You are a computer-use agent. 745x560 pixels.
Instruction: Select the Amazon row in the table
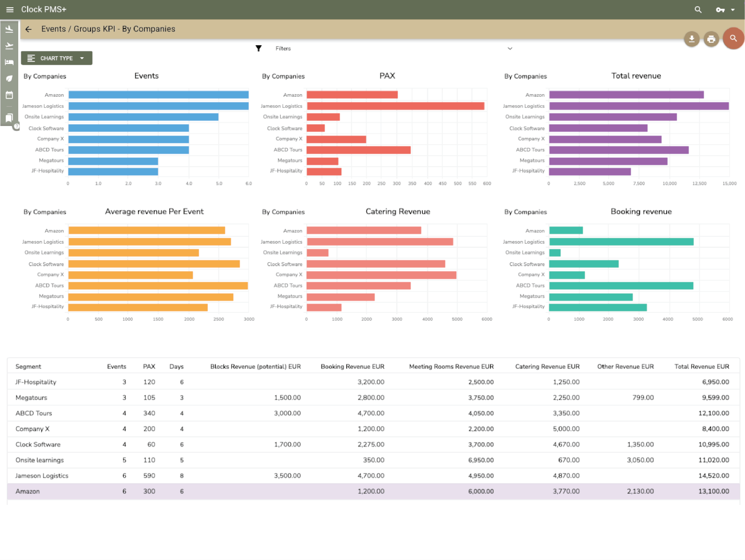click(27, 491)
